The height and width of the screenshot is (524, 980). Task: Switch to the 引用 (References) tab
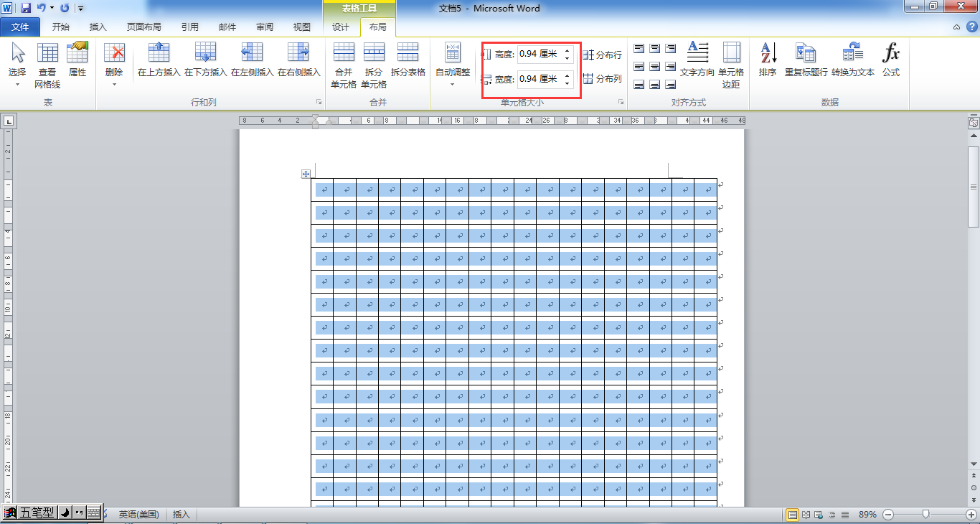[x=190, y=27]
